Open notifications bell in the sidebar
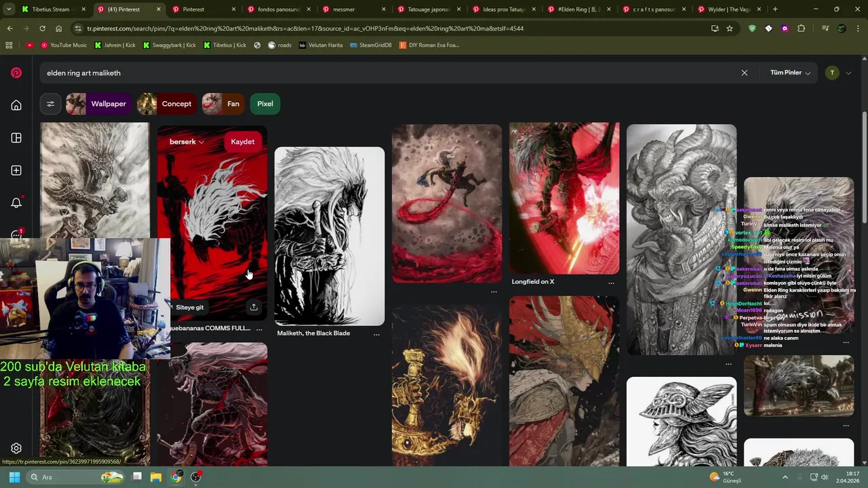Image resolution: width=868 pixels, height=488 pixels. tap(16, 203)
